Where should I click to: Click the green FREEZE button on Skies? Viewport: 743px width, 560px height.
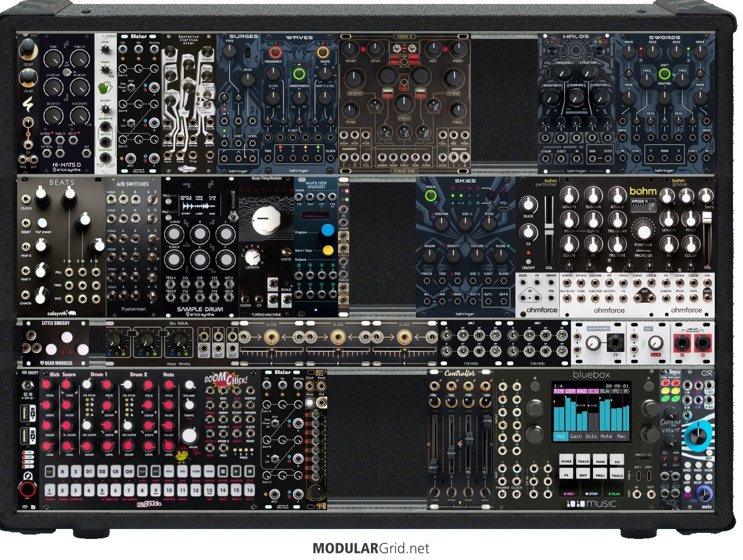point(431,196)
